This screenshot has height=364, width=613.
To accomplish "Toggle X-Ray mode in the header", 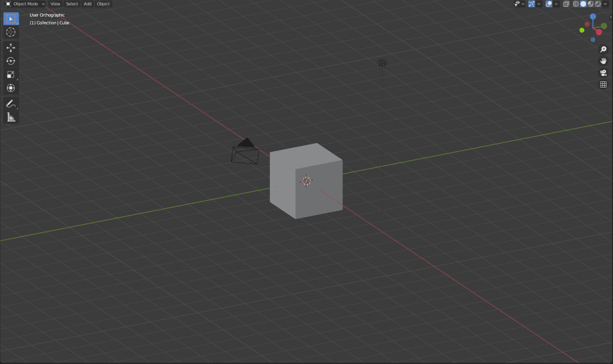I will click(566, 4).
